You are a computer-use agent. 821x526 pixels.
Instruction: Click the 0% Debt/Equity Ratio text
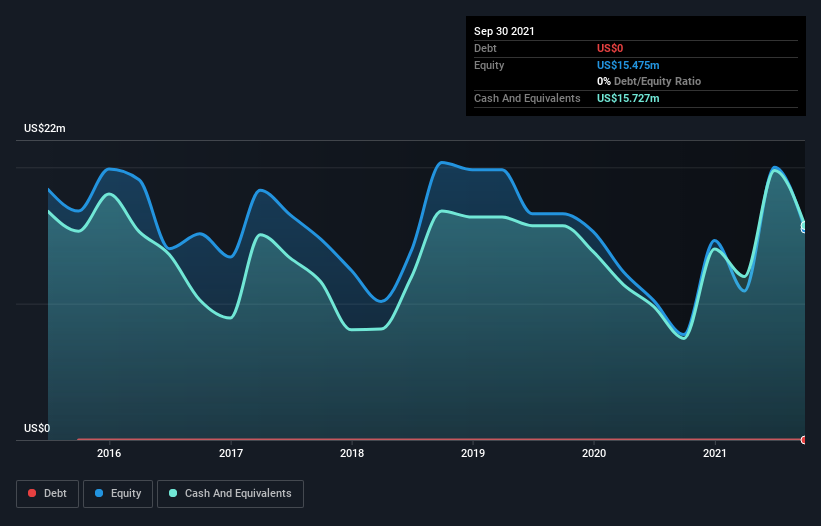[x=649, y=82]
